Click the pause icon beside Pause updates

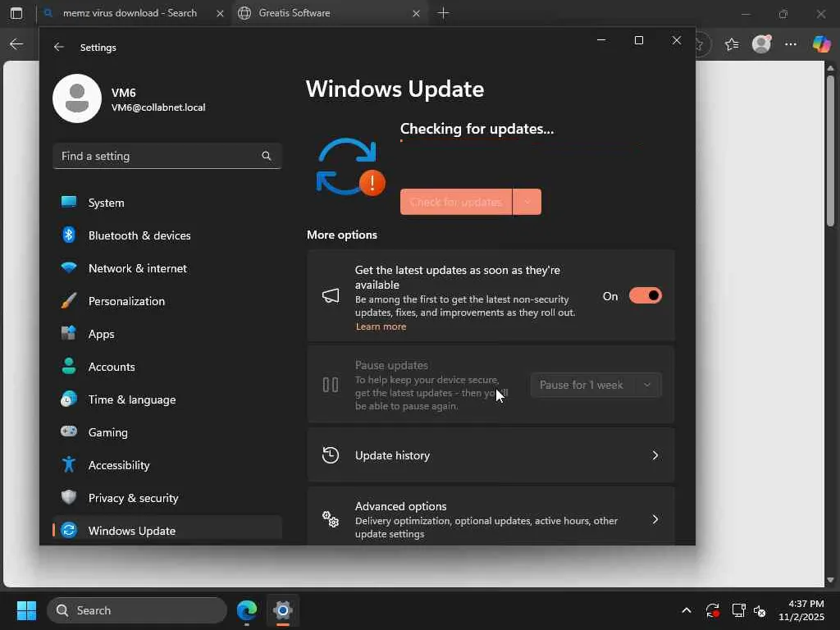[331, 385]
